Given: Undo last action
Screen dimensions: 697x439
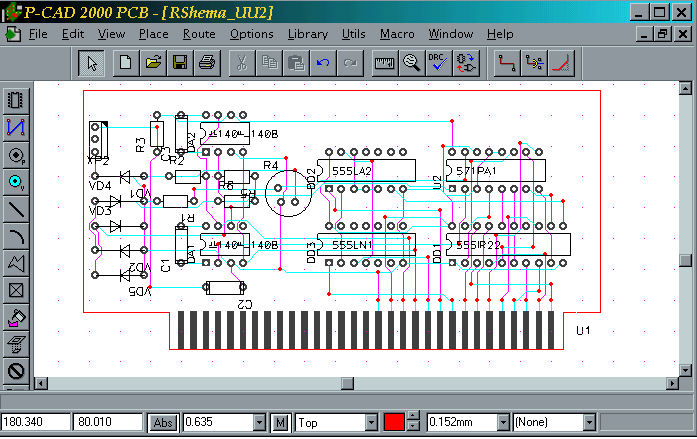Looking at the screenshot, I should [x=323, y=63].
